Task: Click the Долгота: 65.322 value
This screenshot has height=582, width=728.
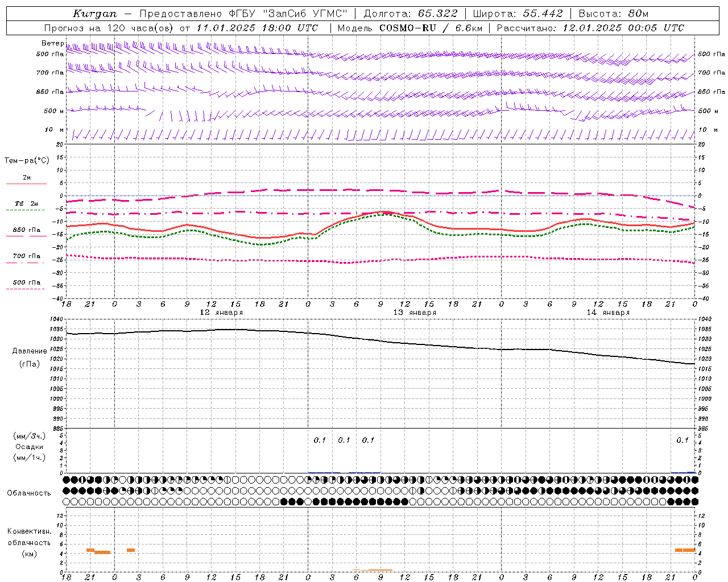Action: (411, 14)
